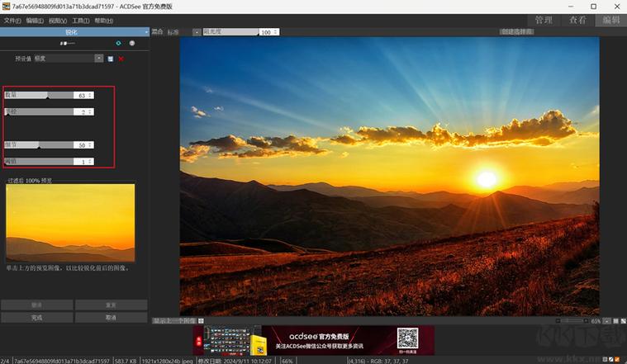Open the blend mode dropdown in the top bar
Screen dimensions: 627x364
pos(197,32)
